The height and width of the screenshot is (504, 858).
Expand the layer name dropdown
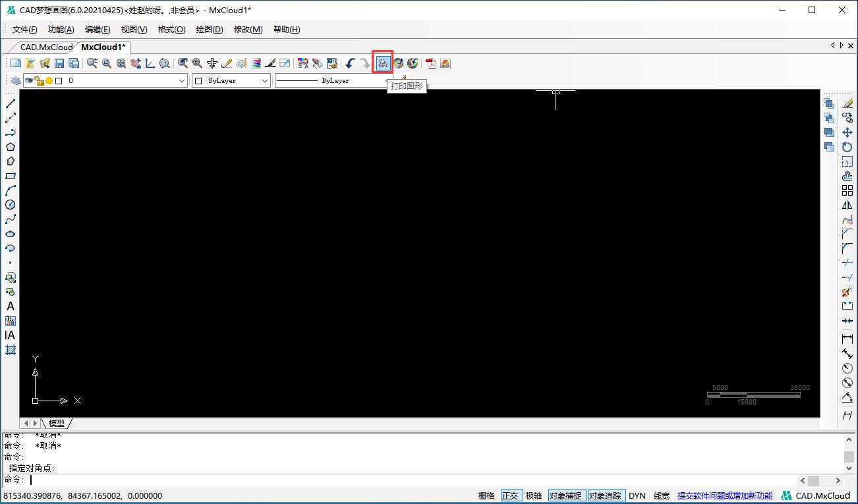point(183,80)
